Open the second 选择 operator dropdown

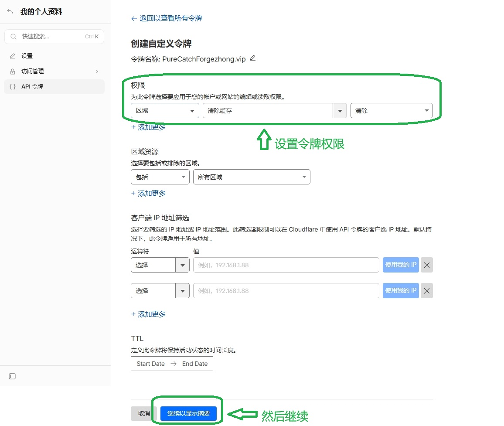pyautogui.click(x=160, y=291)
